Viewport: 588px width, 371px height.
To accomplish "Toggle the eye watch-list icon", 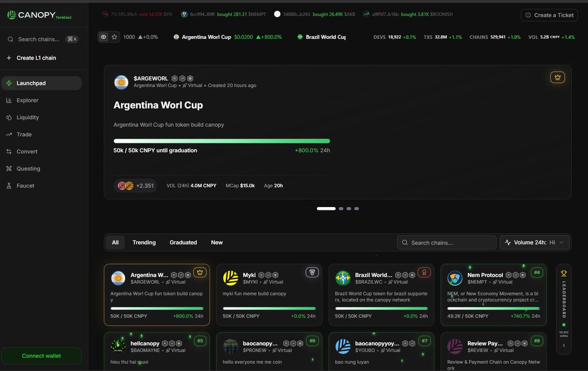I will pyautogui.click(x=103, y=37).
